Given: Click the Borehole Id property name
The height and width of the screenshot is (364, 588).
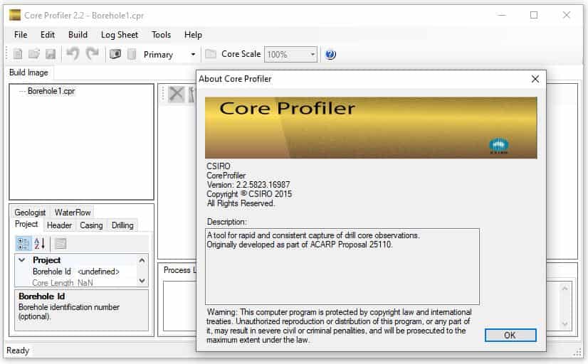Looking at the screenshot, I should click(x=51, y=272).
